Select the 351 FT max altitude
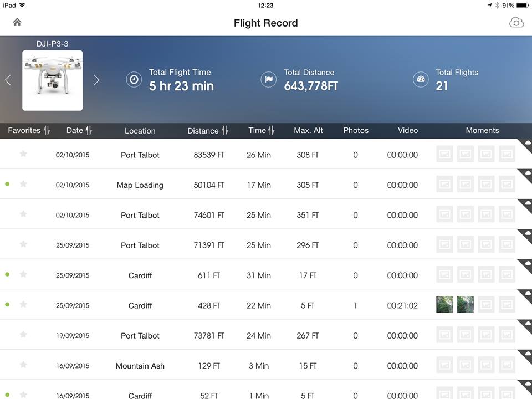This screenshot has height=399, width=532. (308, 215)
